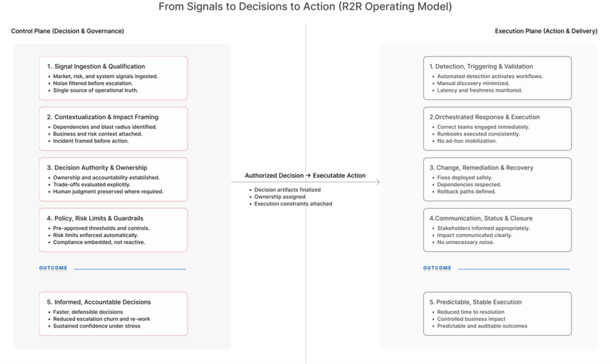Select the Predictable, Stable Execution outcome card
Screen dimensions: 611x364
click(x=497, y=314)
